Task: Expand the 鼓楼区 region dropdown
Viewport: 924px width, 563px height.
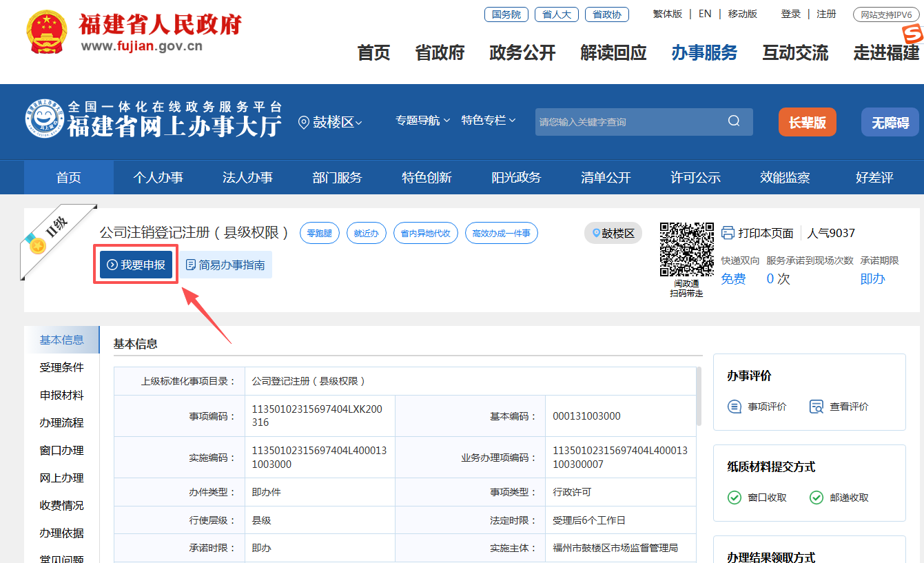Action: (x=329, y=122)
